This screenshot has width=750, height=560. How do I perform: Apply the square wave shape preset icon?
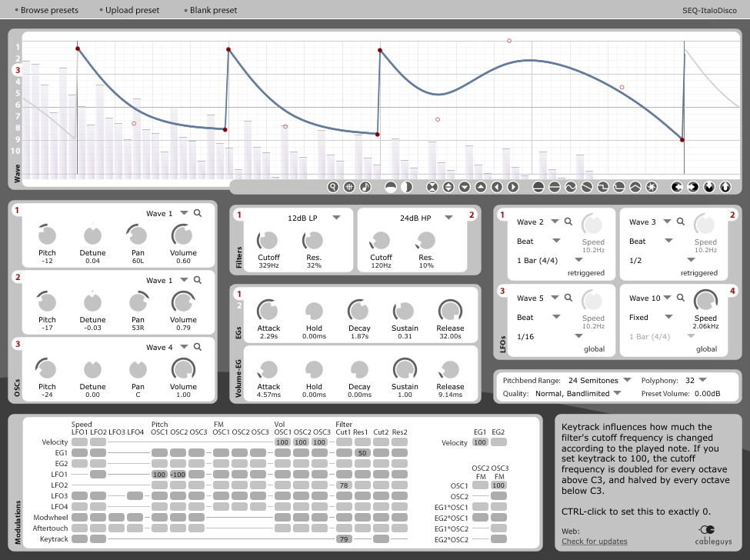click(x=602, y=187)
